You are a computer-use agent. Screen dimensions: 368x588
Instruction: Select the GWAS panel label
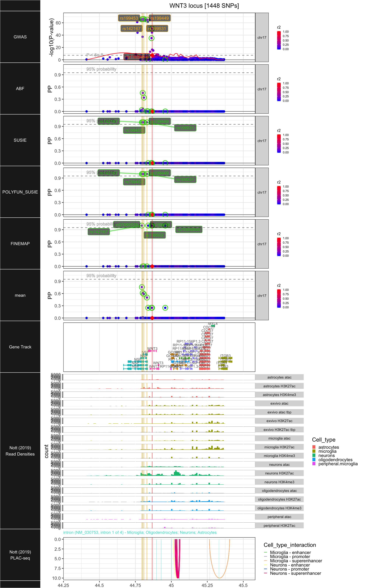[x=20, y=37]
